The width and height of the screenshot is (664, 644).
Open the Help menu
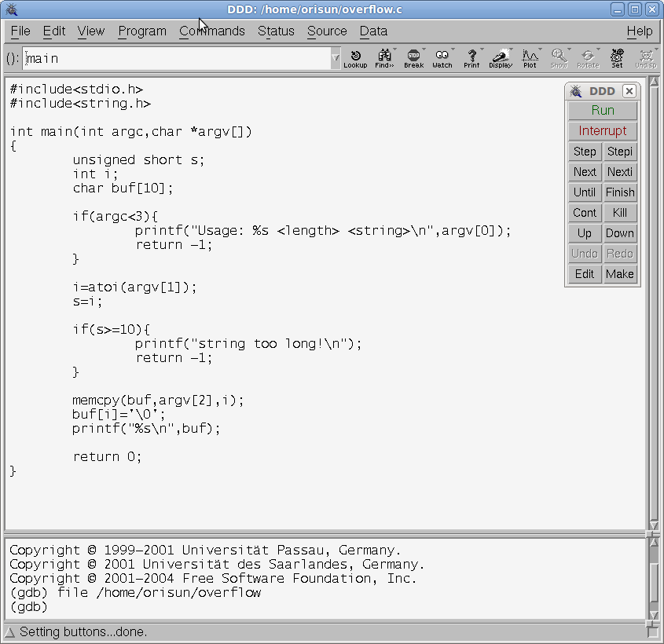640,31
